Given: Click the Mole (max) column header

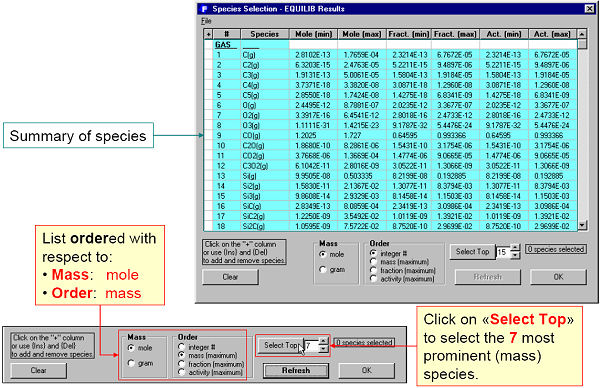Looking at the screenshot, I should [x=362, y=34].
